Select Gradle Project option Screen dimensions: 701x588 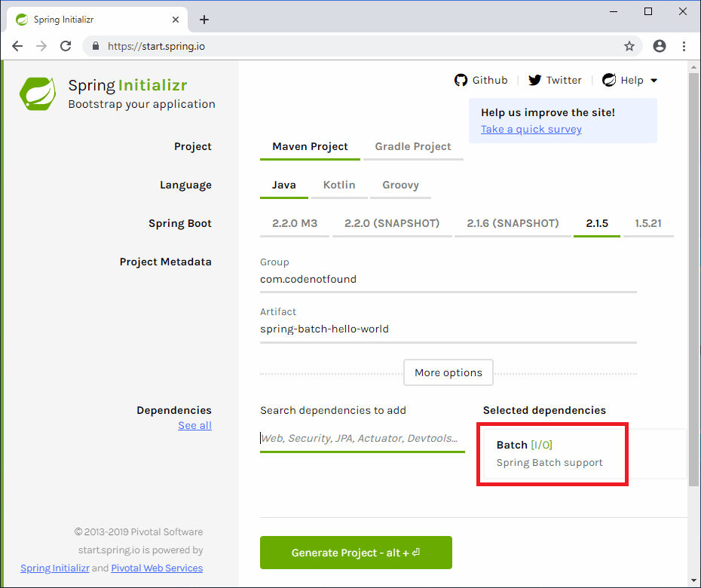click(x=413, y=147)
